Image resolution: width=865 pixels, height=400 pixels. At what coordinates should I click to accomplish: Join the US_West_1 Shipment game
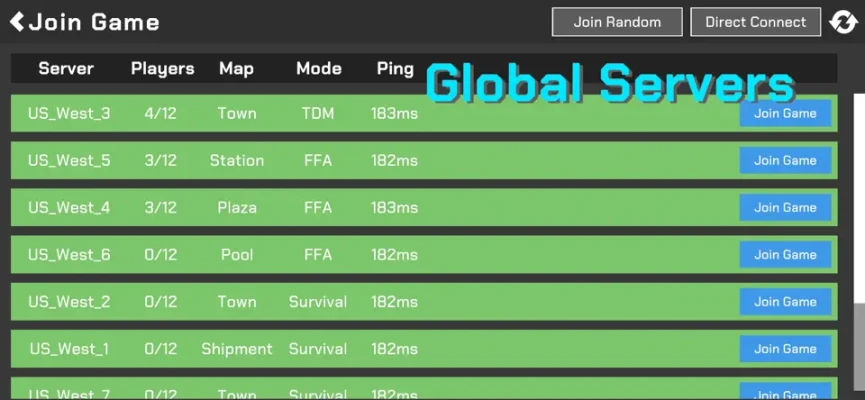point(785,348)
